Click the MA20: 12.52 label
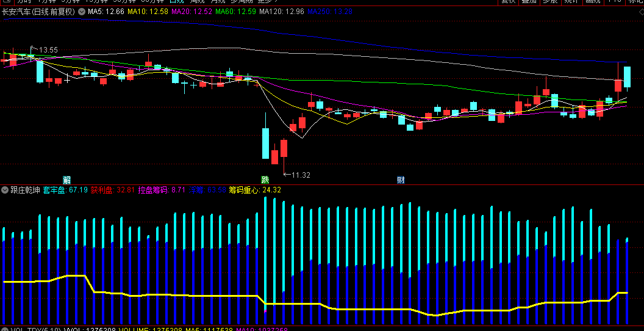The width and height of the screenshot is (644, 331). click(x=192, y=12)
